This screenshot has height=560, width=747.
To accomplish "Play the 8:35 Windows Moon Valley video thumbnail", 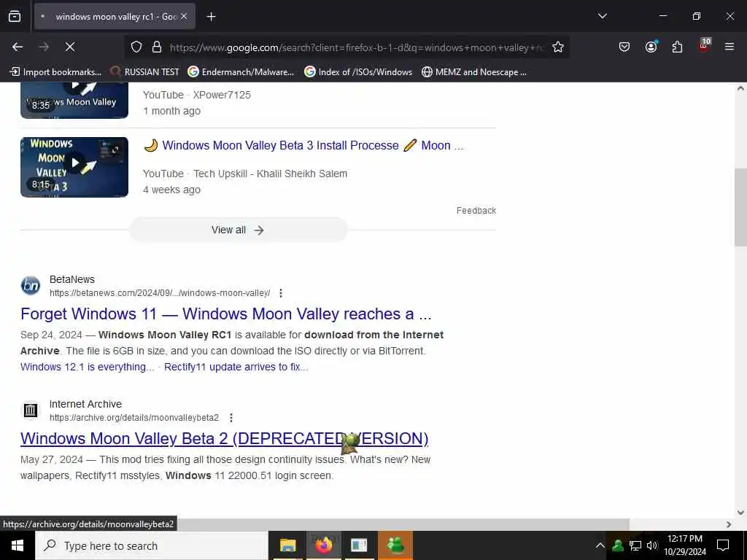I will pos(74,100).
